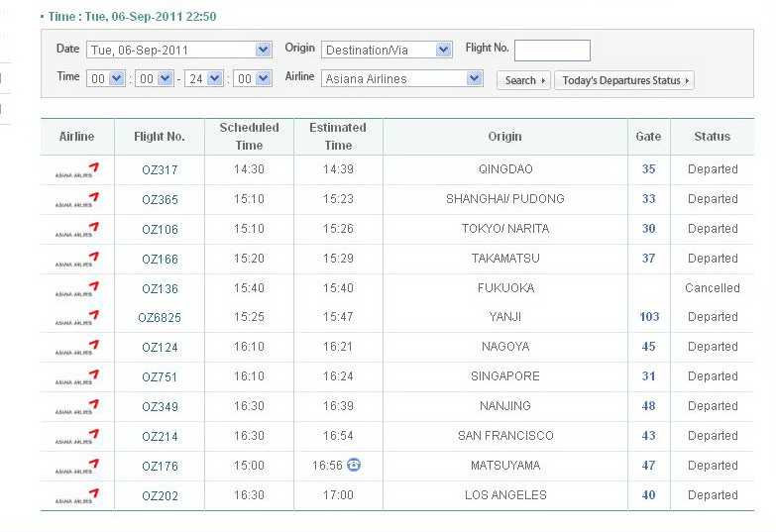Click gate 33 for Shanghai/Pudong flight
Screen dimensions: 776x532
[649, 198]
